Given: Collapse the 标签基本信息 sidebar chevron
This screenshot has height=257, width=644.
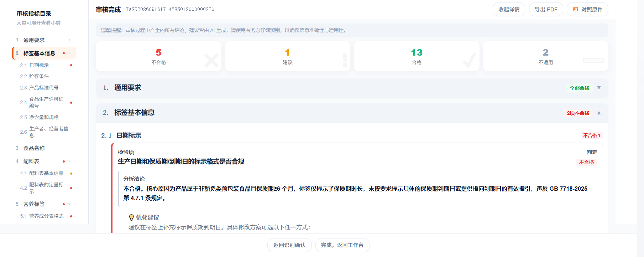Looking at the screenshot, I should tap(70, 53).
